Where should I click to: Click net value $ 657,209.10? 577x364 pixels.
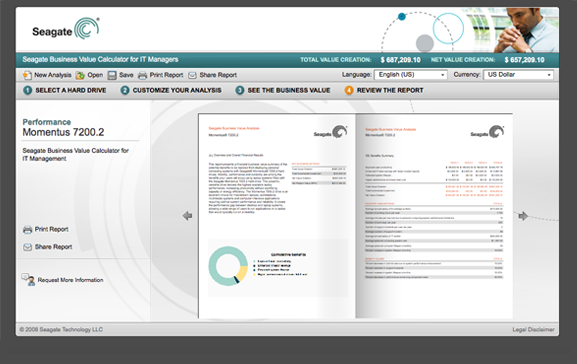[524, 60]
